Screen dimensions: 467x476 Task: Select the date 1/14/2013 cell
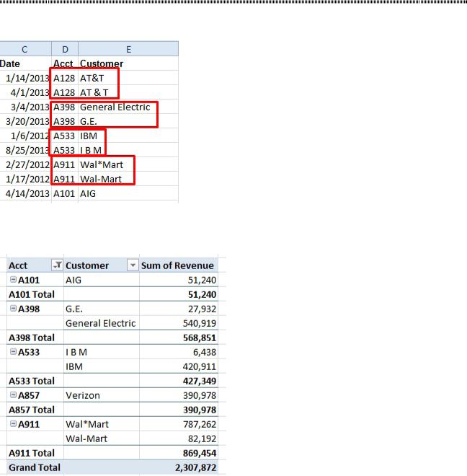[25, 78]
